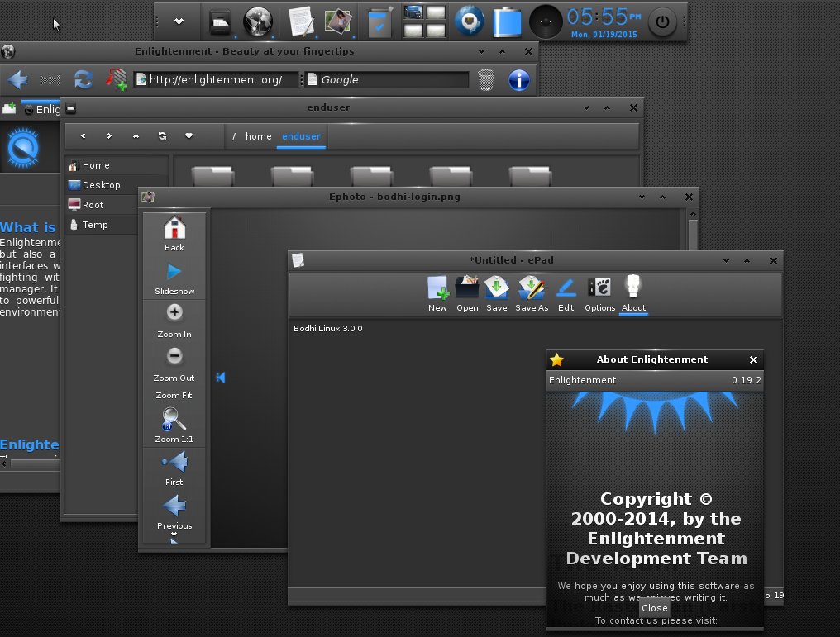Click the favorites heart in file manager
840x637 pixels.
pyautogui.click(x=189, y=136)
